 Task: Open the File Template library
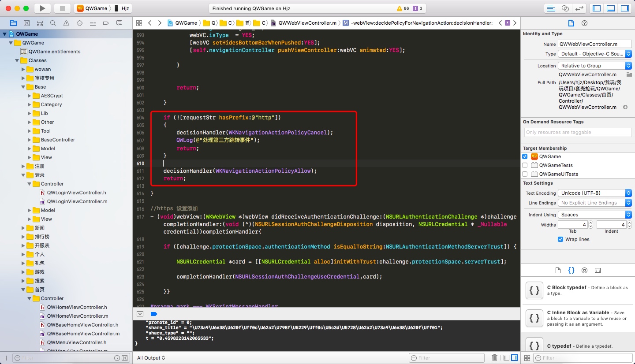558,270
